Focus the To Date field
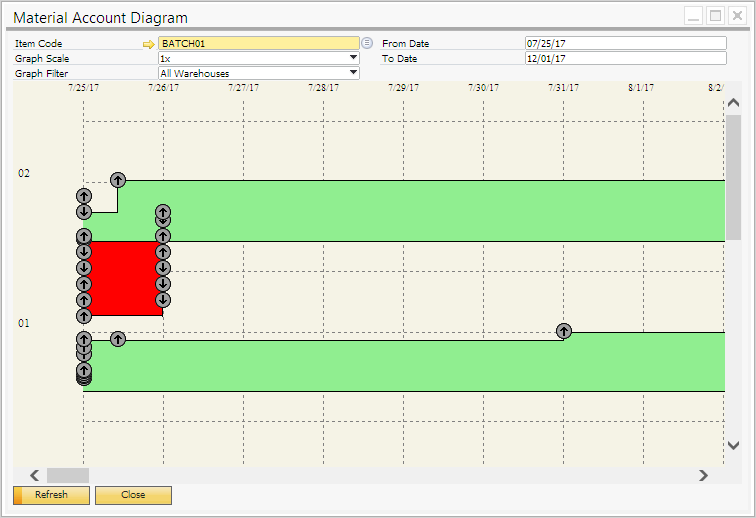This screenshot has width=756, height=518. (625, 58)
